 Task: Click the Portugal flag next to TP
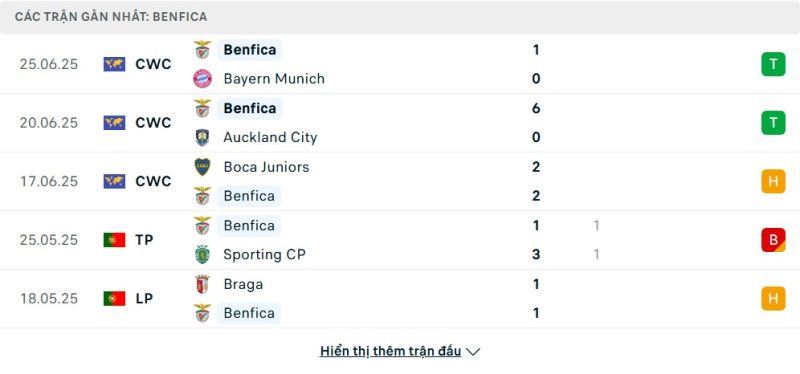[114, 240]
